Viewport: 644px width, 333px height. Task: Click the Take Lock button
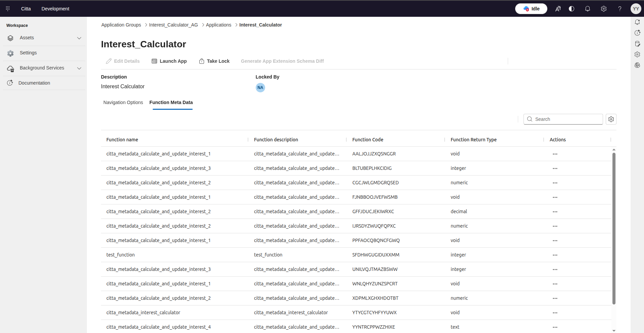point(214,61)
